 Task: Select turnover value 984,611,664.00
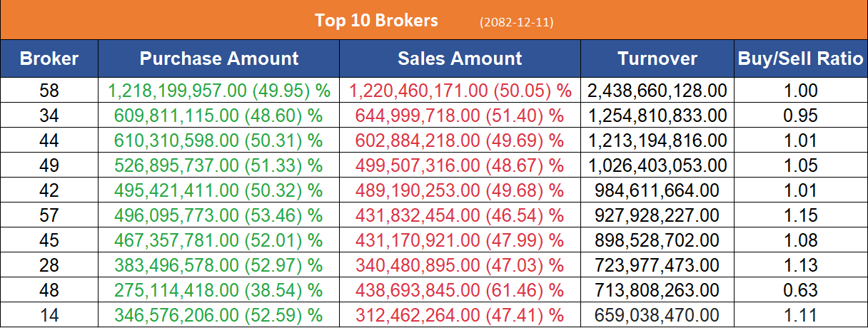(x=657, y=191)
